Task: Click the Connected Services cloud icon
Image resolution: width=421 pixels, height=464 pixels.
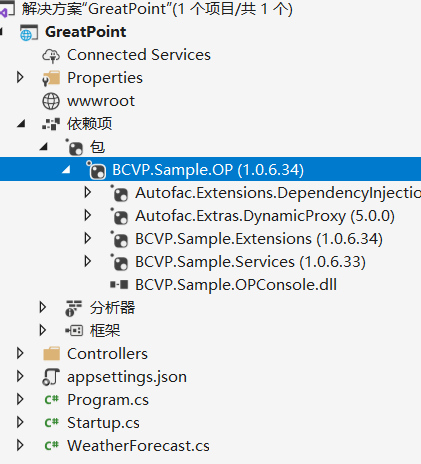Action: 51,56
